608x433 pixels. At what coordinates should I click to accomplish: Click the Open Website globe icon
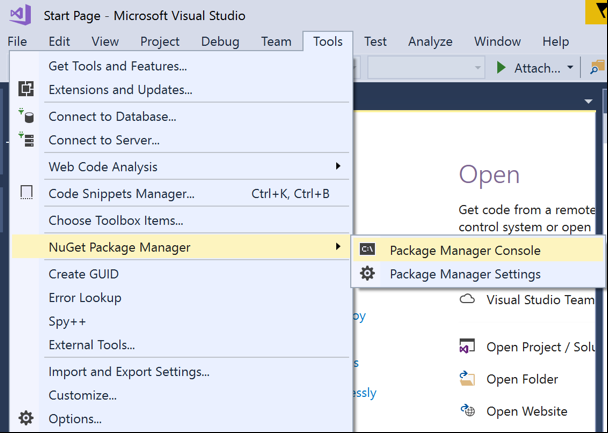(467, 410)
